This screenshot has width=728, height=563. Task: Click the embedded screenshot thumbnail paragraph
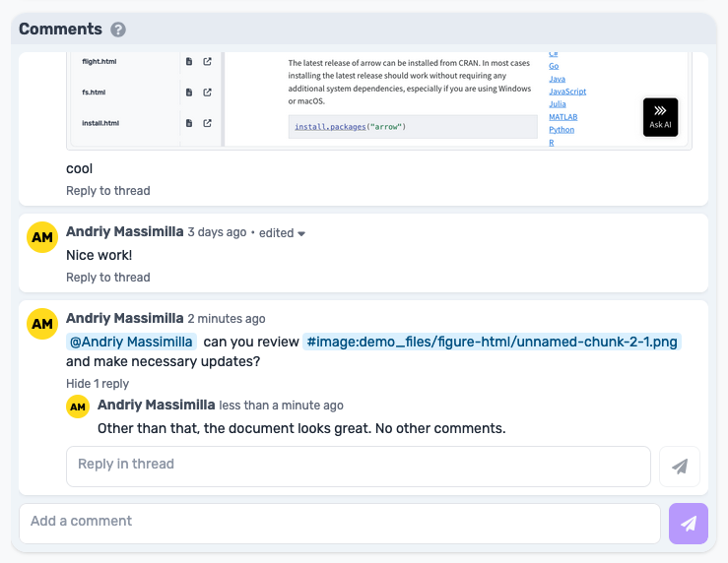coord(410,82)
